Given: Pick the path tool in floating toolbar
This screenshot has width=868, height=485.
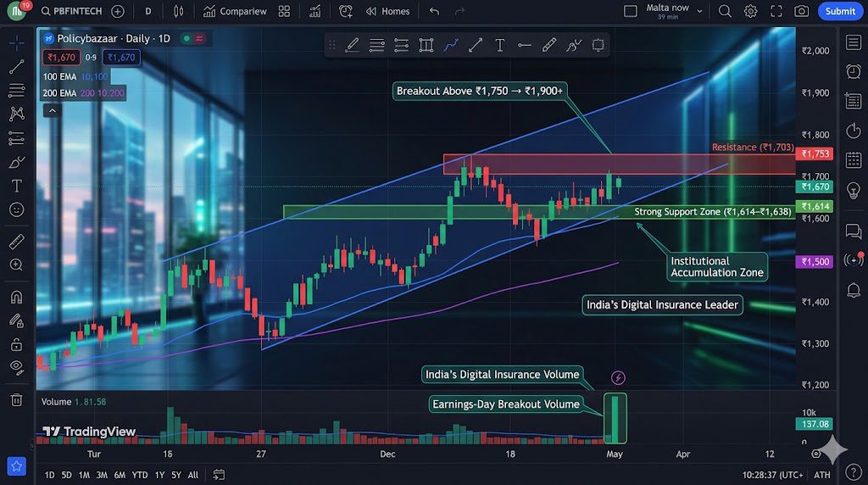Looking at the screenshot, I should pyautogui.click(x=451, y=46).
